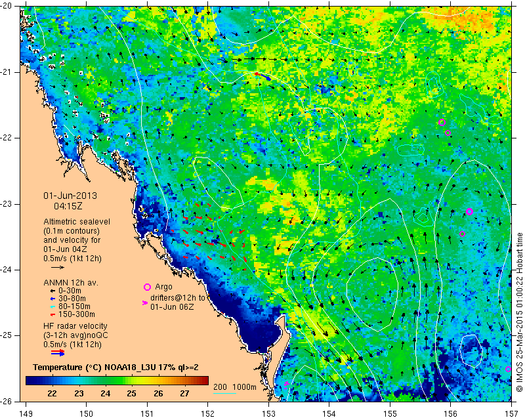Image resolution: width=525 pixels, height=420 pixels.
Task: Click the Argo circle near -23.5 latitude
Action: pyautogui.click(x=463, y=234)
